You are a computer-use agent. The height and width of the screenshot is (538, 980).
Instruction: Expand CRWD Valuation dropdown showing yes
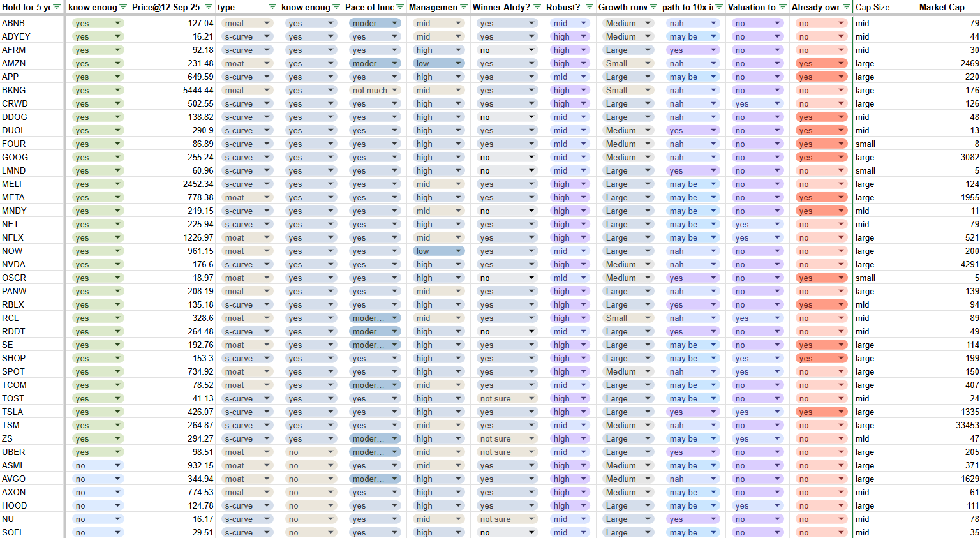[777, 103]
